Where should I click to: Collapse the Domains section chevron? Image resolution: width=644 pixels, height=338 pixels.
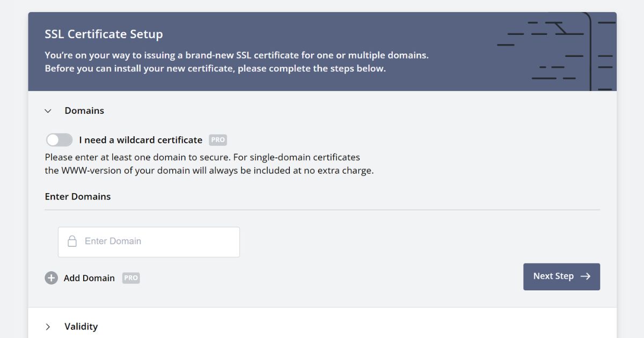[48, 111]
